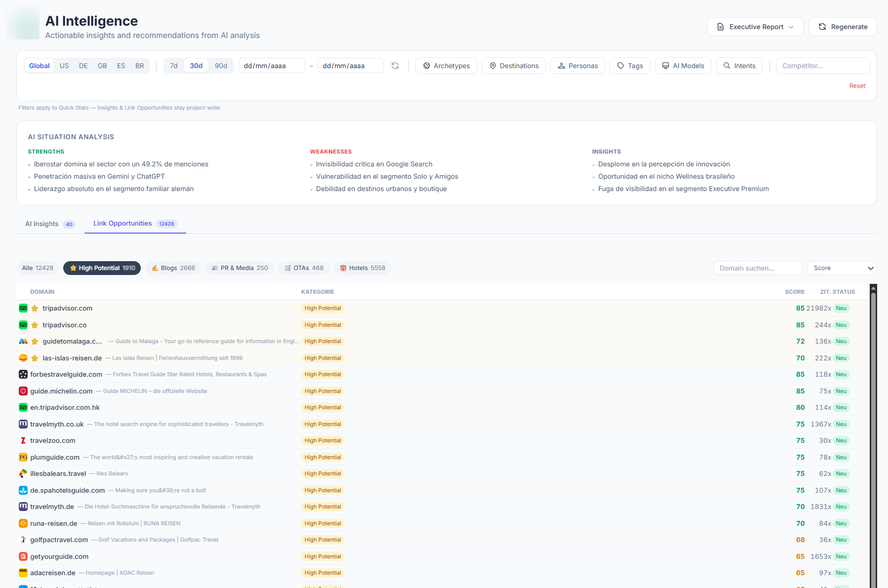Click the star icon next to tripadvisor.co
The image size is (888, 588).
(35, 325)
